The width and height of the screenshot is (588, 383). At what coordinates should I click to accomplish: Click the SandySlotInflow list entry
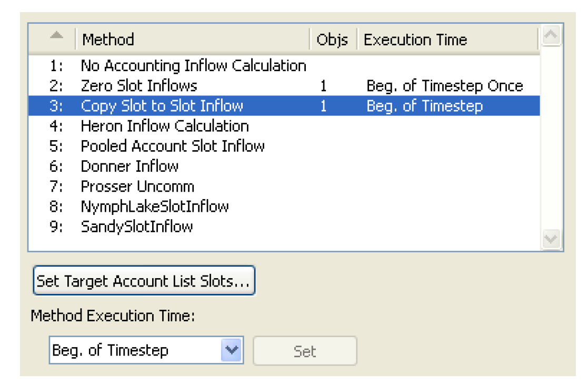click(137, 227)
